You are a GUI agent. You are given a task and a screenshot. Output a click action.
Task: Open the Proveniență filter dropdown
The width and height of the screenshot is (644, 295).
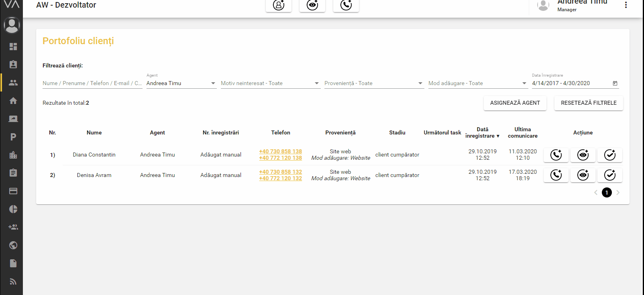tap(374, 83)
